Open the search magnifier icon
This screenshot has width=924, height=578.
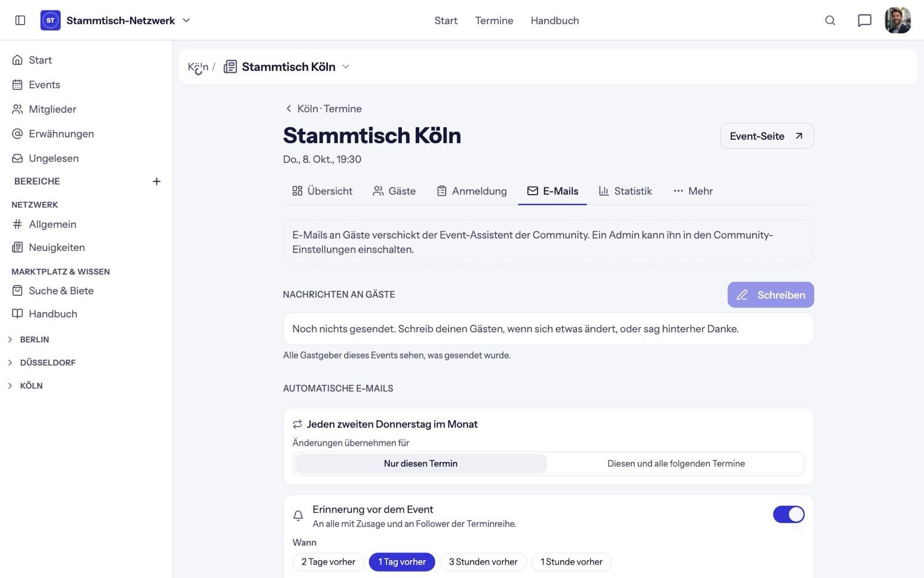click(830, 20)
